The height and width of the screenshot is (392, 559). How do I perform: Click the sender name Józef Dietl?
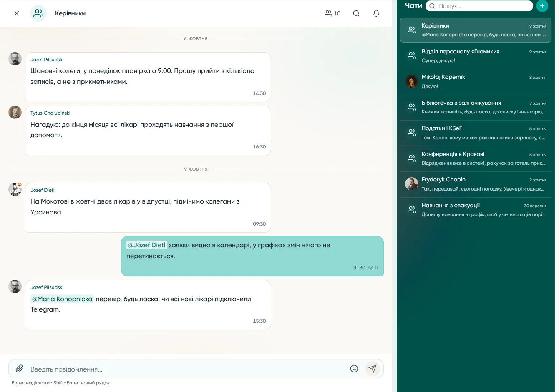(43, 190)
